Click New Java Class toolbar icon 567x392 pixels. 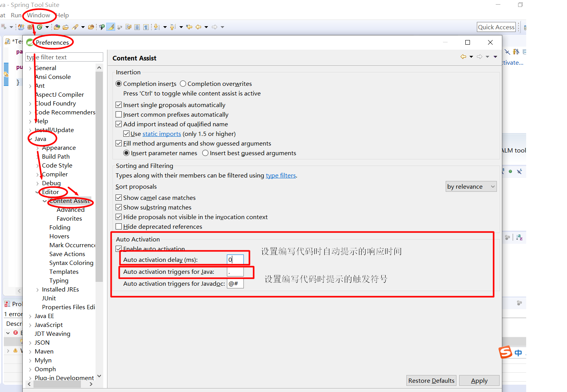tap(39, 27)
